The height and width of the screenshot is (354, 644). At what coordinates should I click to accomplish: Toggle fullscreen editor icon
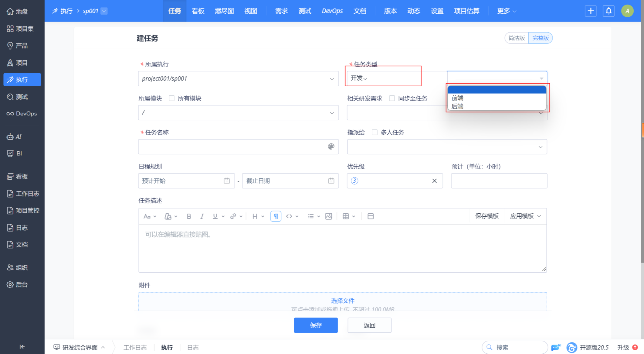point(371,216)
